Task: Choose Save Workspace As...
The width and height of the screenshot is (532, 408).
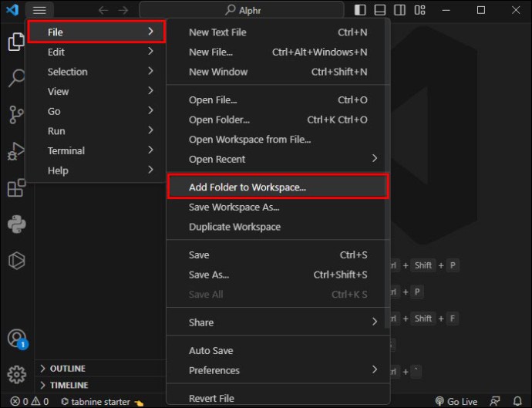Action: pos(278,207)
